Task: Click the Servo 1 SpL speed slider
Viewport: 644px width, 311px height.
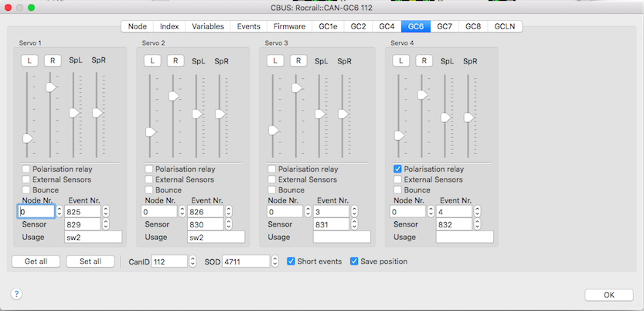Action: coord(74,113)
